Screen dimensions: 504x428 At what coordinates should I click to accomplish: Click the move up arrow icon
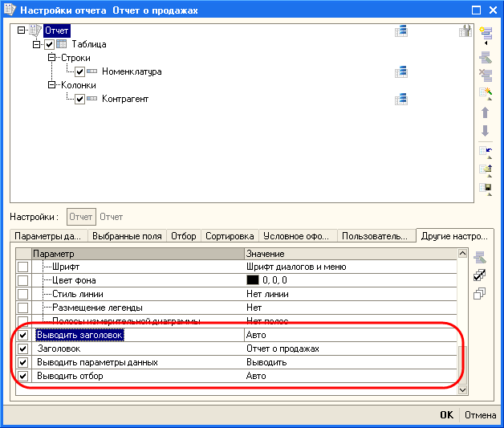tap(485, 113)
